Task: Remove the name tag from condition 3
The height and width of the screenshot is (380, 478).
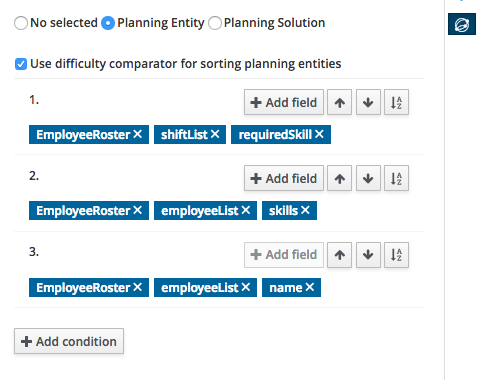Action: [310, 287]
